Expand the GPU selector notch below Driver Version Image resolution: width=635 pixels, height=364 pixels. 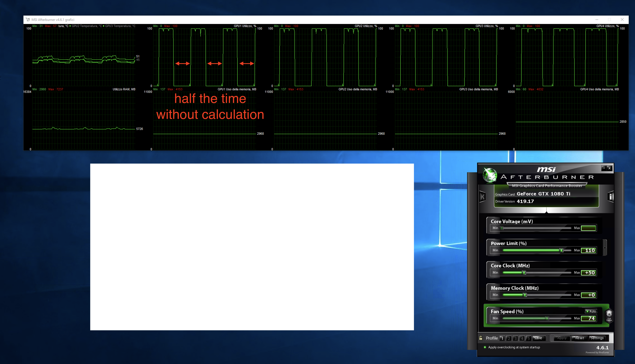[x=546, y=211]
